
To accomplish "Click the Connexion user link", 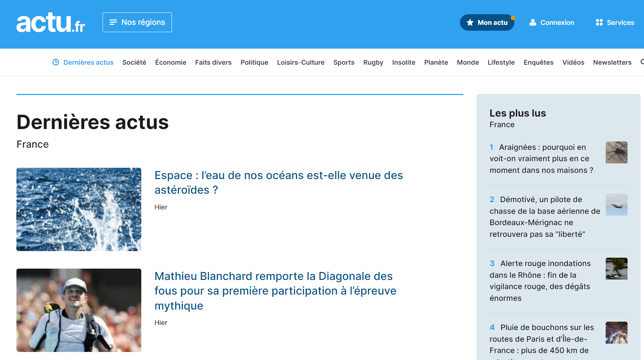I will pos(552,23).
